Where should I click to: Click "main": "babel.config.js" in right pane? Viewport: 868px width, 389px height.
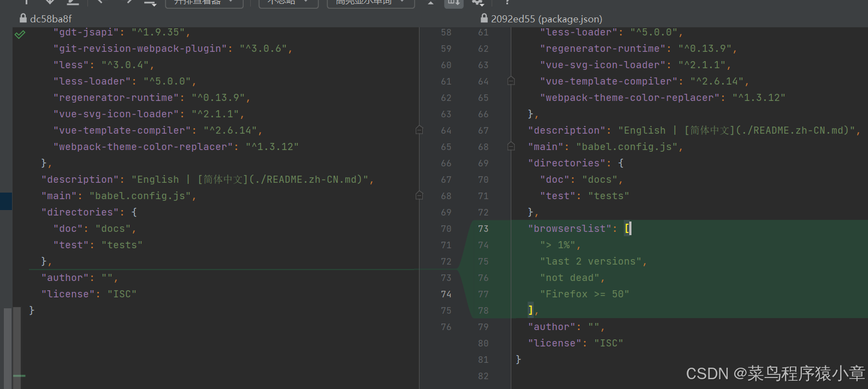(x=605, y=147)
